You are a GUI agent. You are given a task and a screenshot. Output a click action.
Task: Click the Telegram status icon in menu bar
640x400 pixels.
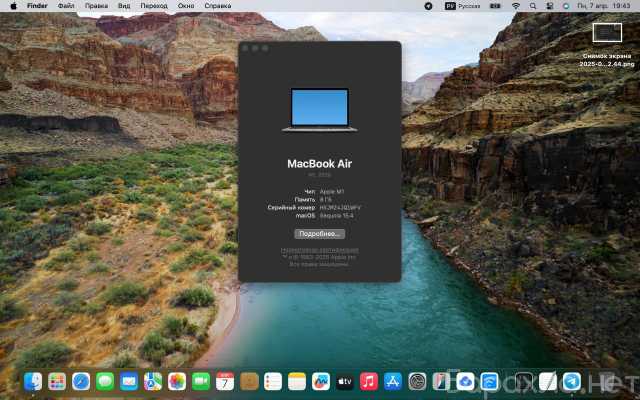428,6
